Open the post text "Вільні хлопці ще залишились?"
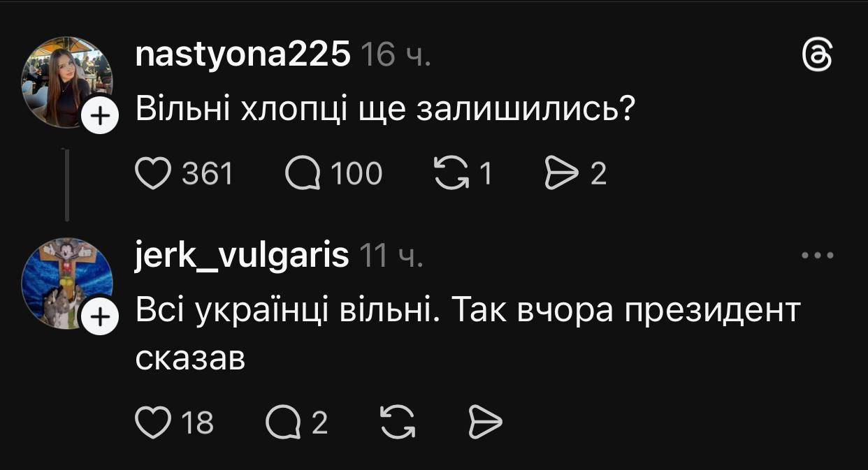 (384, 111)
